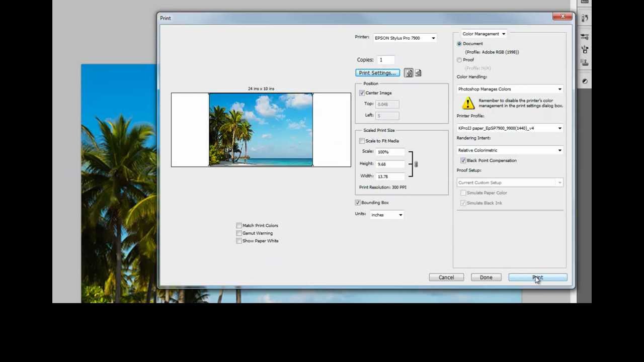The image size is (644, 362).
Task: Enable Scale to Fit Media
Action: (x=362, y=141)
